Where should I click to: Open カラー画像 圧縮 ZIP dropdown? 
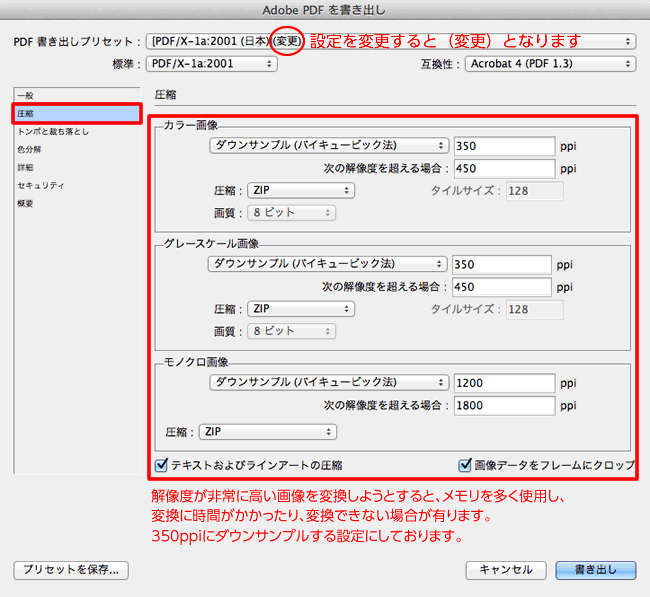click(301, 191)
